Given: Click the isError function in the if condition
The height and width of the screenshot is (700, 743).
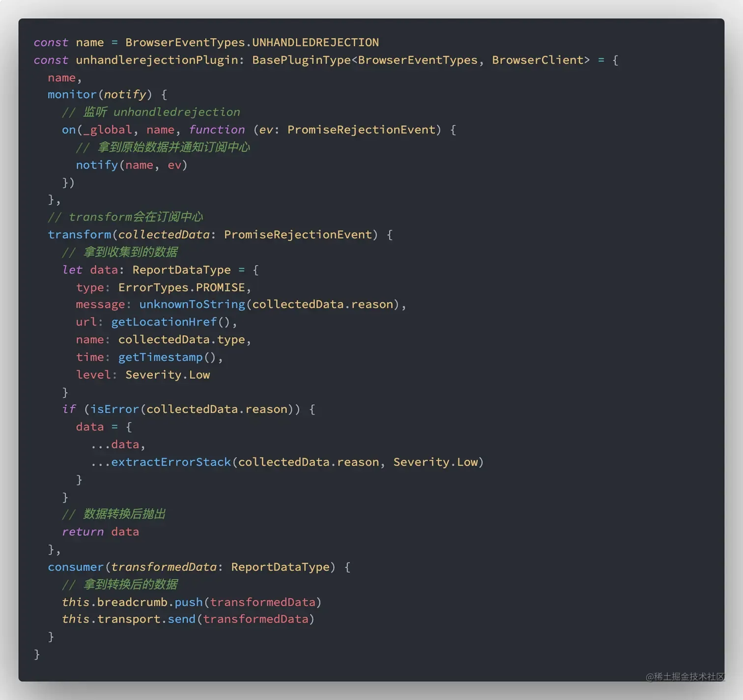Looking at the screenshot, I should [x=114, y=410].
